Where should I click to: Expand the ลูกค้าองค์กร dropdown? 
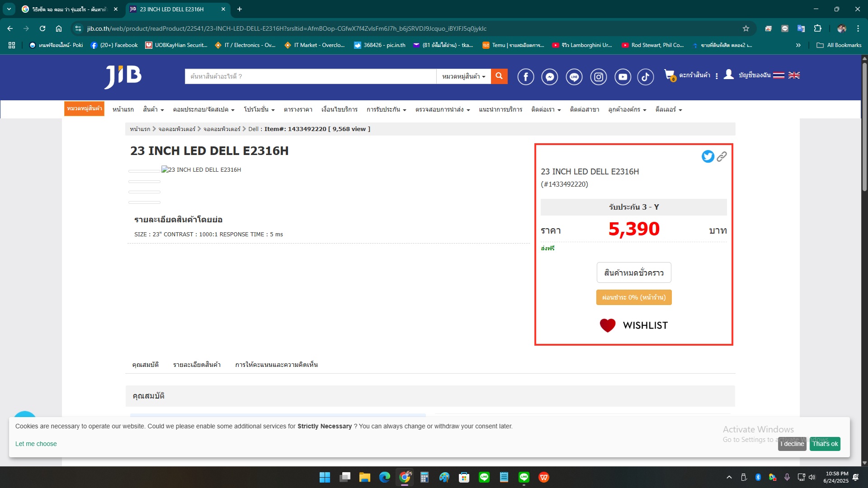tap(627, 109)
